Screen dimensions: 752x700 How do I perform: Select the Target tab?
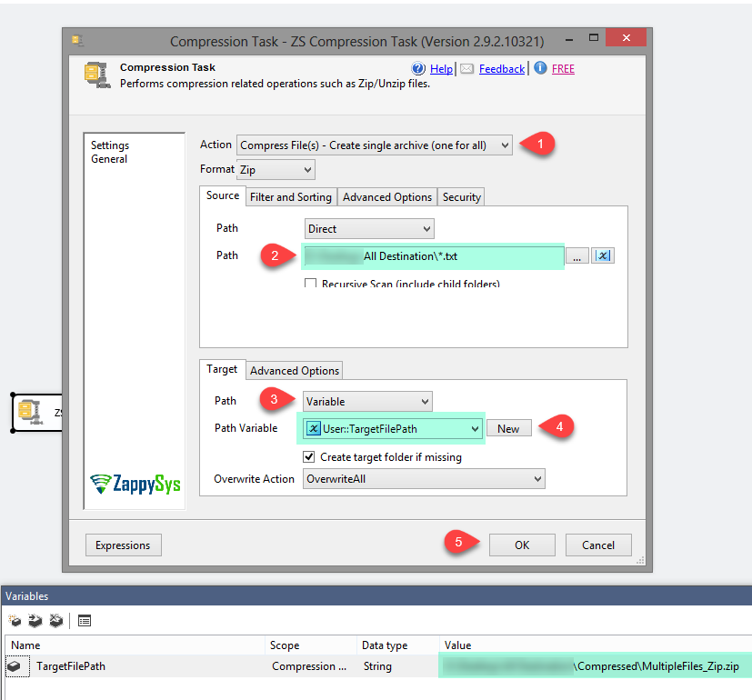[222, 369]
